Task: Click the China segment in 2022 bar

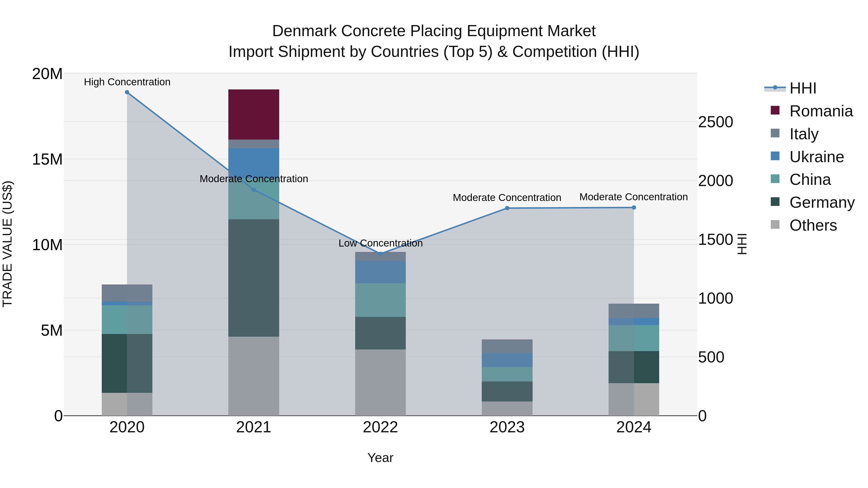Action: [380, 300]
